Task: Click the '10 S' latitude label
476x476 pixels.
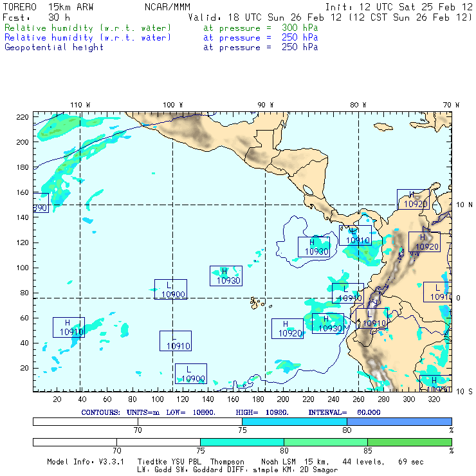Action: (x=464, y=392)
